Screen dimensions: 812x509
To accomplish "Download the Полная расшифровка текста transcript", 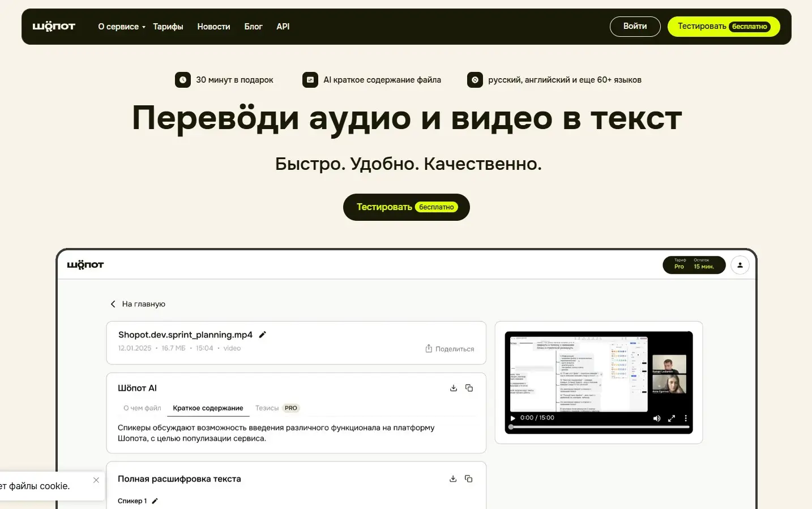I will click(453, 478).
